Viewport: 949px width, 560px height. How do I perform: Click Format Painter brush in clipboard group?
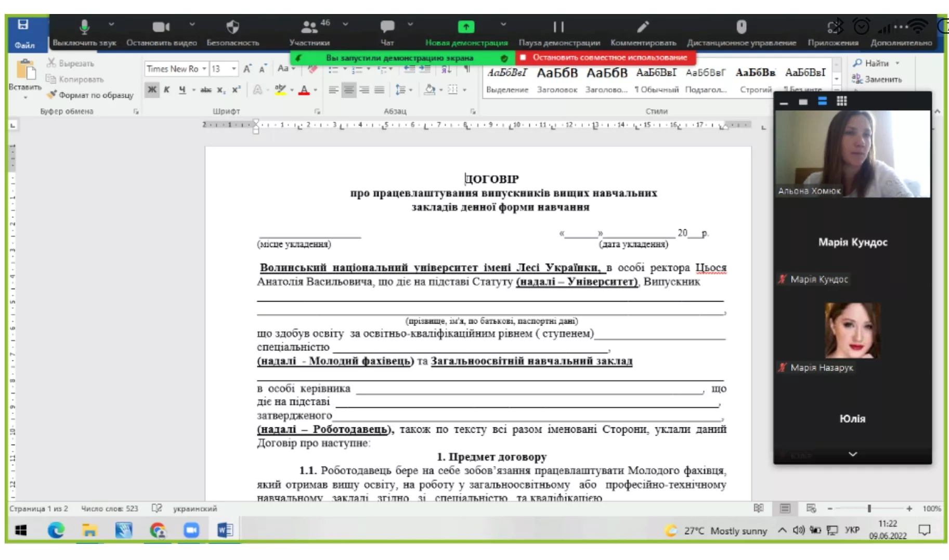[x=90, y=95]
